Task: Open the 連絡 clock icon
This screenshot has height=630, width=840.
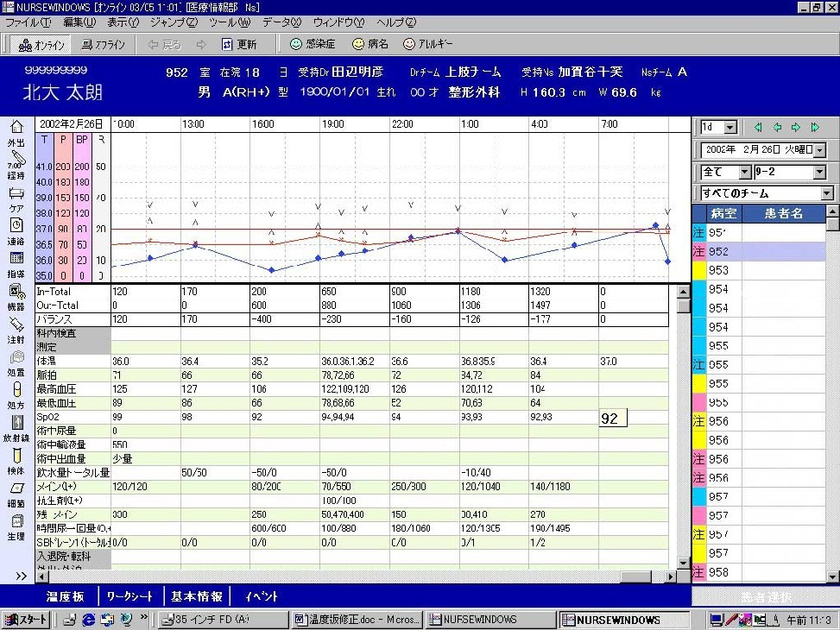Action: click(16, 225)
